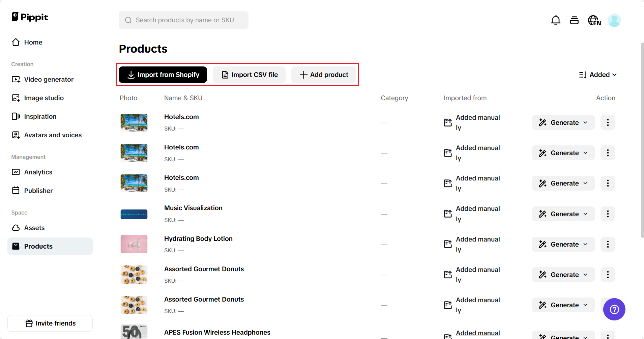
Task: Open Assets in the Space section
Action: tap(34, 228)
